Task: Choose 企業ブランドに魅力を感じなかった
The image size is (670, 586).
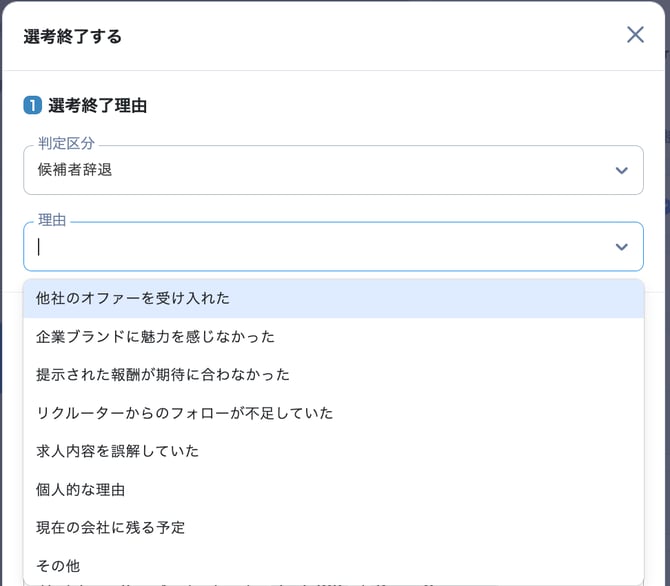Action: tap(155, 337)
